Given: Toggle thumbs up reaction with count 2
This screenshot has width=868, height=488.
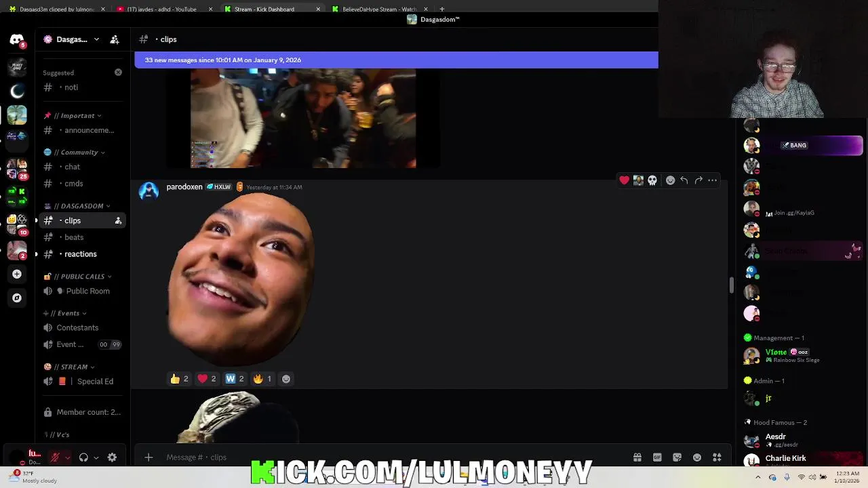Looking at the screenshot, I should click(x=180, y=379).
